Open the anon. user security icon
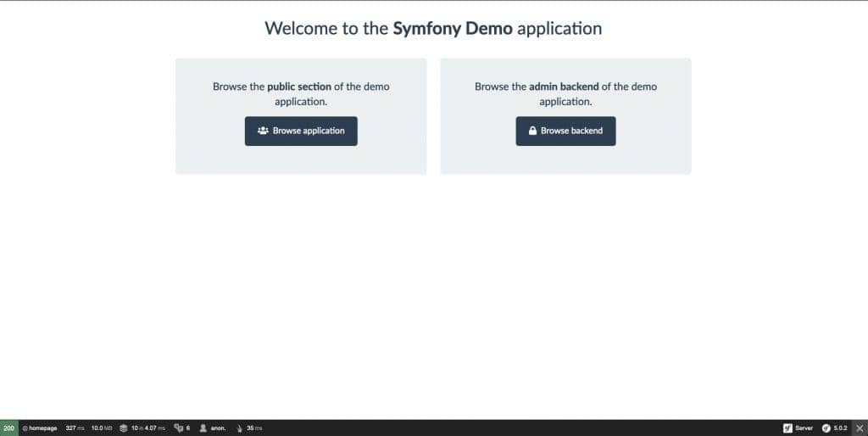Image resolution: width=868 pixels, height=436 pixels. click(203, 428)
